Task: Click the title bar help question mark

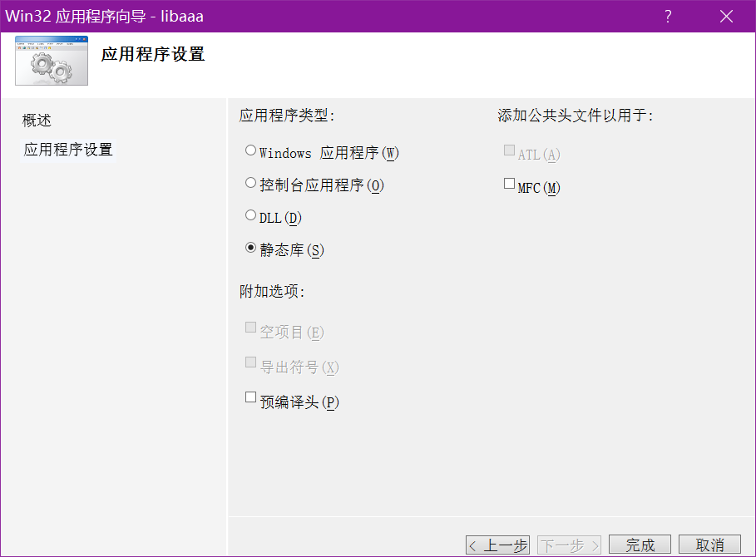Action: [668, 17]
